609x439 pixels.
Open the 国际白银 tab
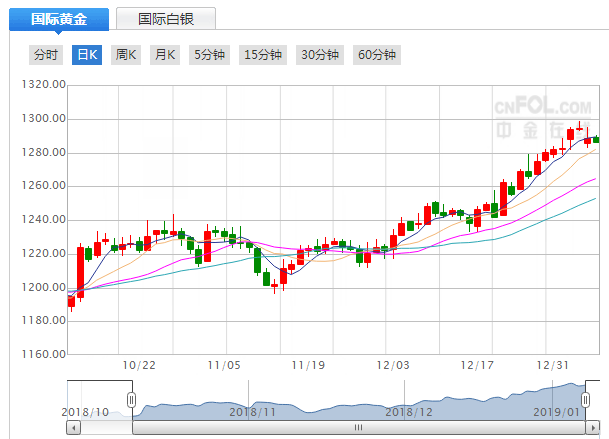coord(166,19)
